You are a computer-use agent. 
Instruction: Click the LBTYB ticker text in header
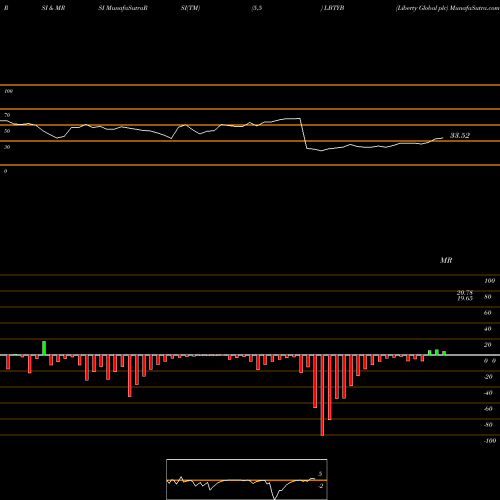(x=334, y=8)
